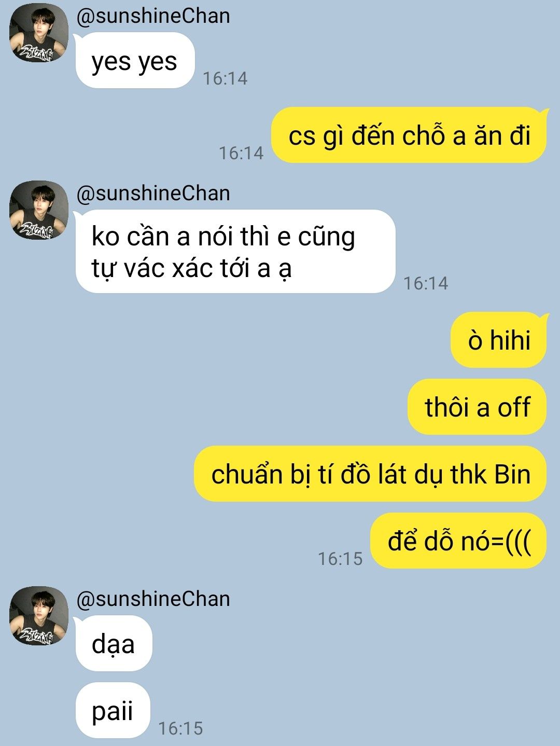This screenshot has width=560, height=746.
Task: Tap the "để dỗ nó=(((" message
Action: tap(458, 541)
